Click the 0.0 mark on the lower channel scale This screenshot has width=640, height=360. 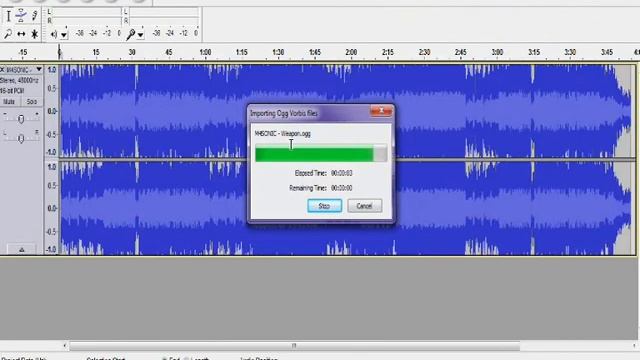tap(52, 208)
